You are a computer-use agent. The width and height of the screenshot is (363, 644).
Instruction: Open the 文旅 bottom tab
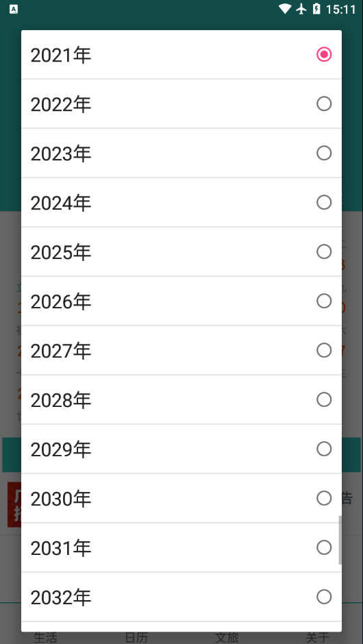[x=227, y=637]
